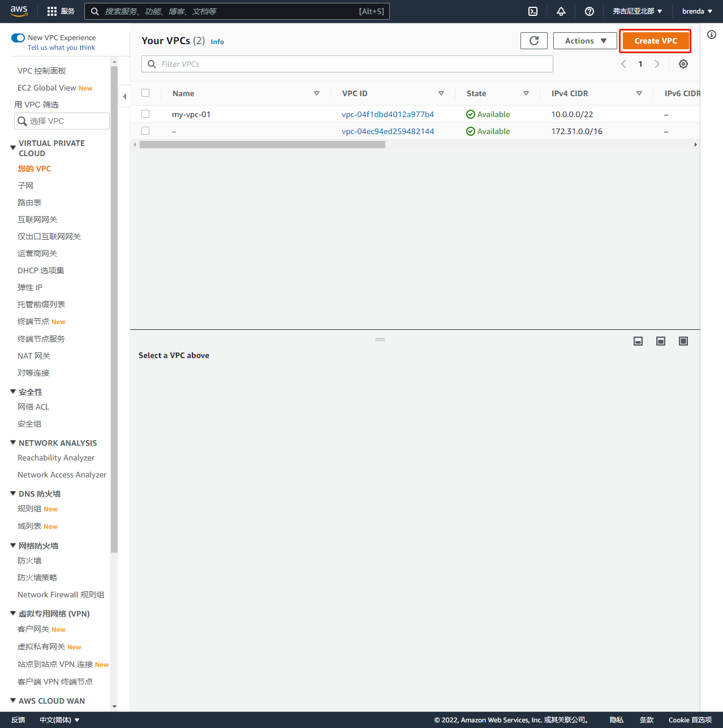Collapse the left navigation panel arrow
723x728 pixels.
124,96
